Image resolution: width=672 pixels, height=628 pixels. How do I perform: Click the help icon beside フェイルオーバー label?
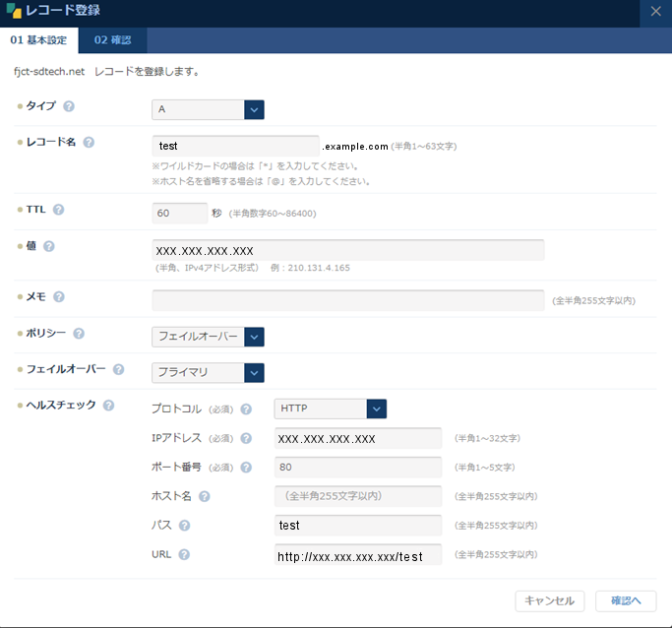(118, 369)
